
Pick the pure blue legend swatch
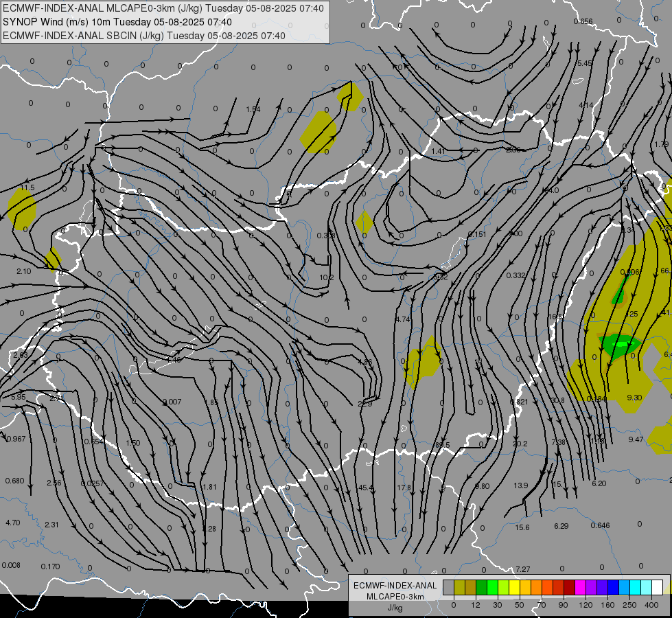pos(614,587)
